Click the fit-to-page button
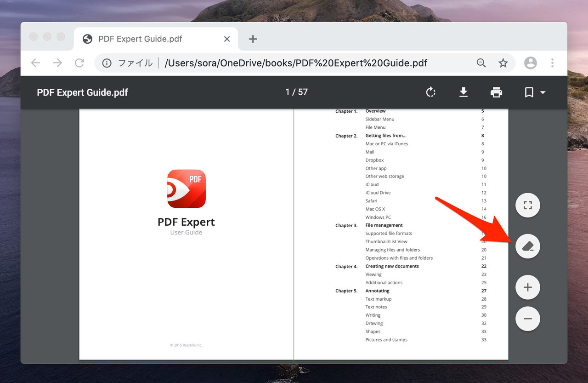Image resolution: width=588 pixels, height=383 pixels. coord(528,205)
